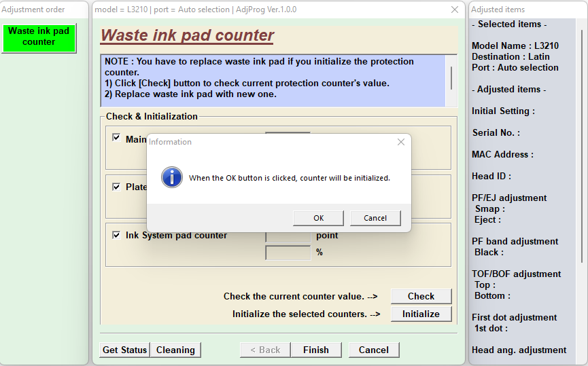Click OK in the Information dialog

(x=318, y=218)
